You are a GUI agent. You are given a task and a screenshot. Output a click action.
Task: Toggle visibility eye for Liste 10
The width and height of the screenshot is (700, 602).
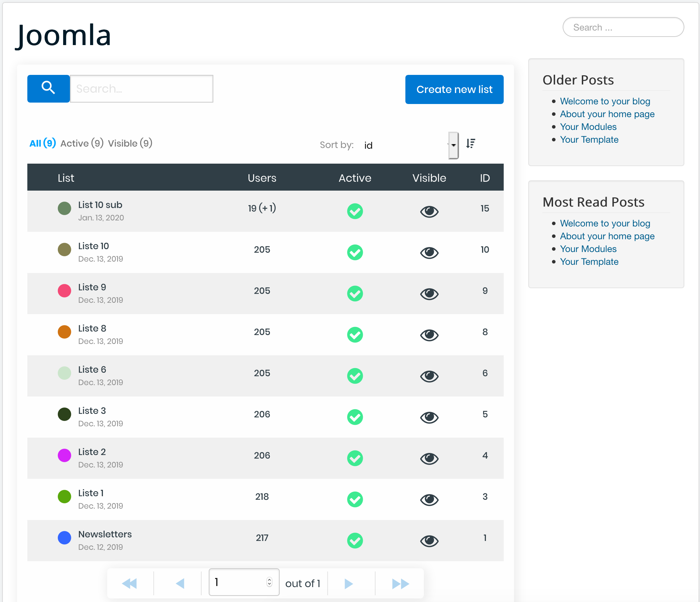(x=430, y=253)
